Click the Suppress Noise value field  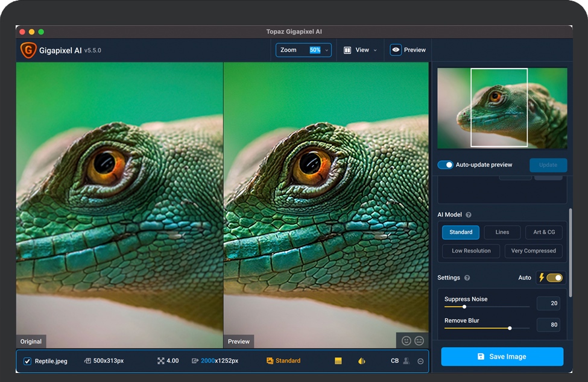click(548, 304)
